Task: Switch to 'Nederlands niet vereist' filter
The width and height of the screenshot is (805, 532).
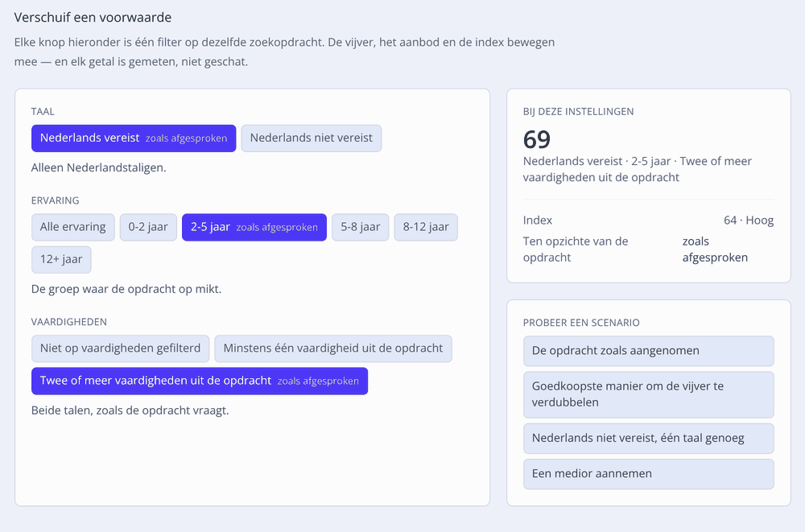Action: coord(311,138)
